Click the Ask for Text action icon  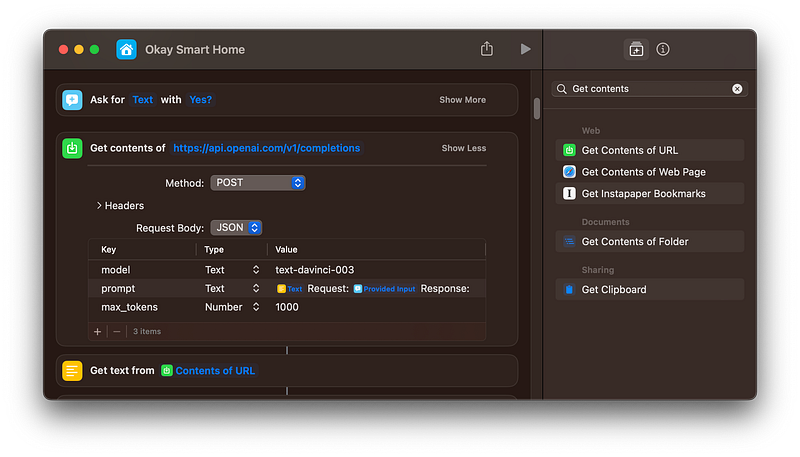(72, 100)
